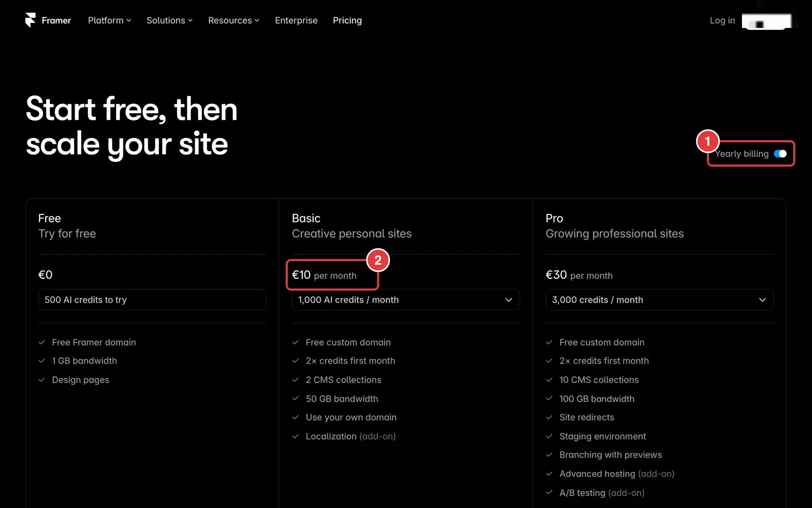Open the 1,000 AI credits dropdown
The width and height of the screenshot is (812, 508).
tap(405, 300)
